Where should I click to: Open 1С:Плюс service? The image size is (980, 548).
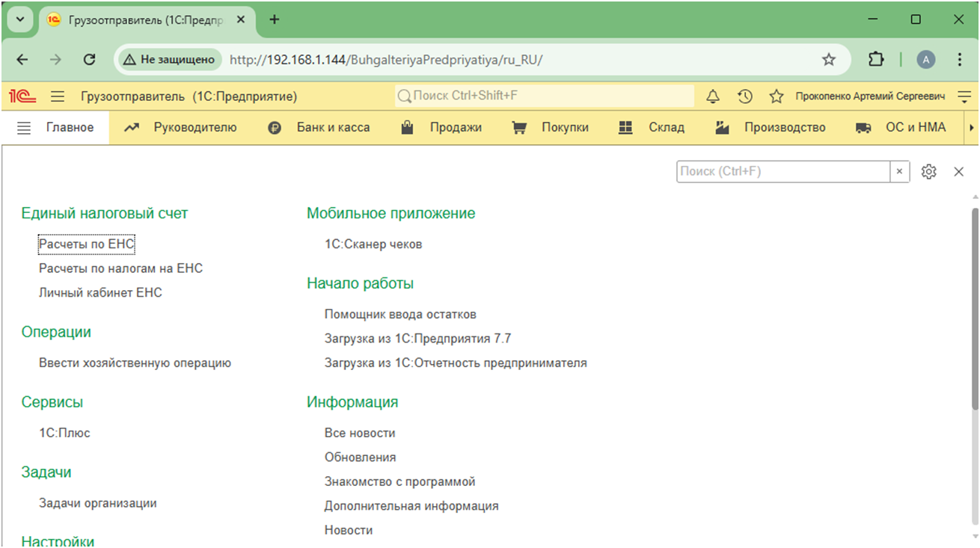(x=64, y=433)
